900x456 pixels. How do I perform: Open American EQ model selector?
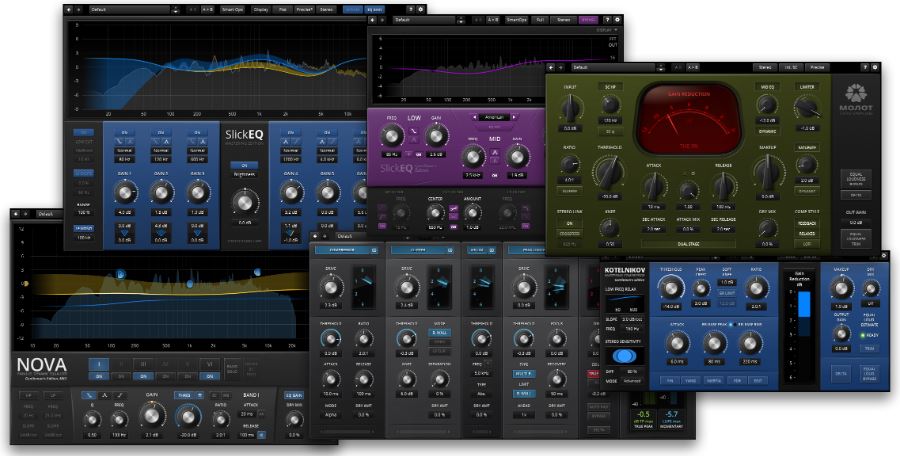(494, 117)
